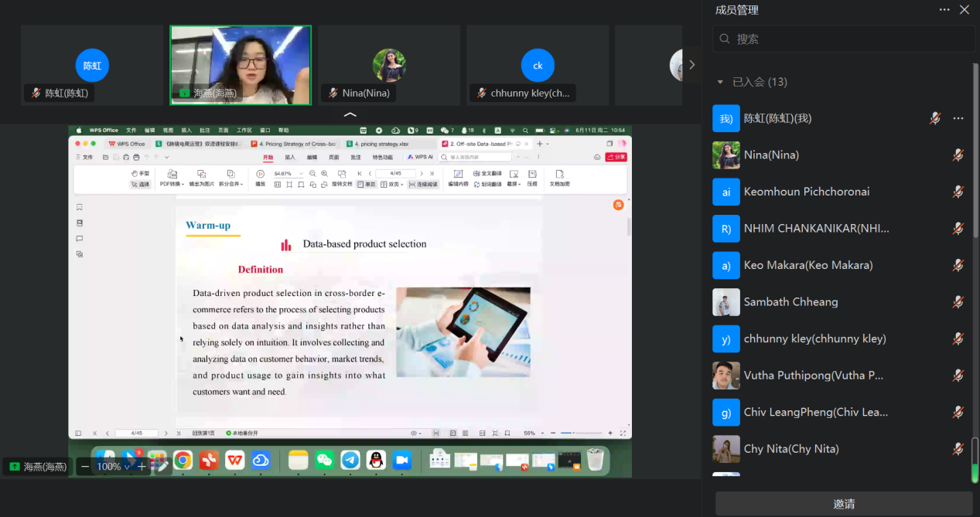Toggle 陈虹's muted microphone in member list

pyautogui.click(x=935, y=118)
